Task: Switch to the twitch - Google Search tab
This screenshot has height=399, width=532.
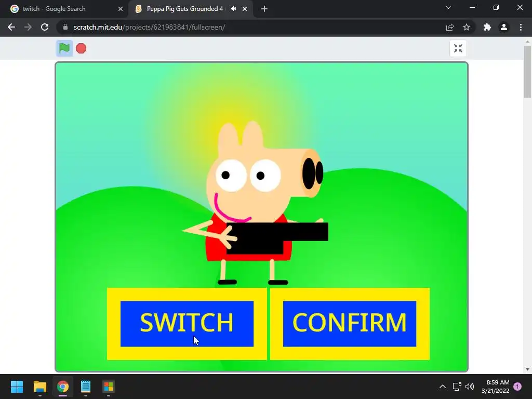Action: [64, 9]
